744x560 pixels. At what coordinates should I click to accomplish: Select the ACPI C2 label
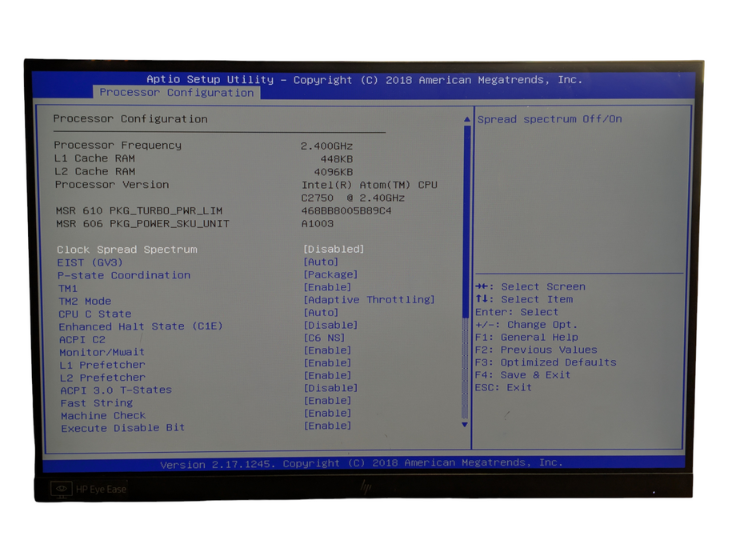(82, 339)
